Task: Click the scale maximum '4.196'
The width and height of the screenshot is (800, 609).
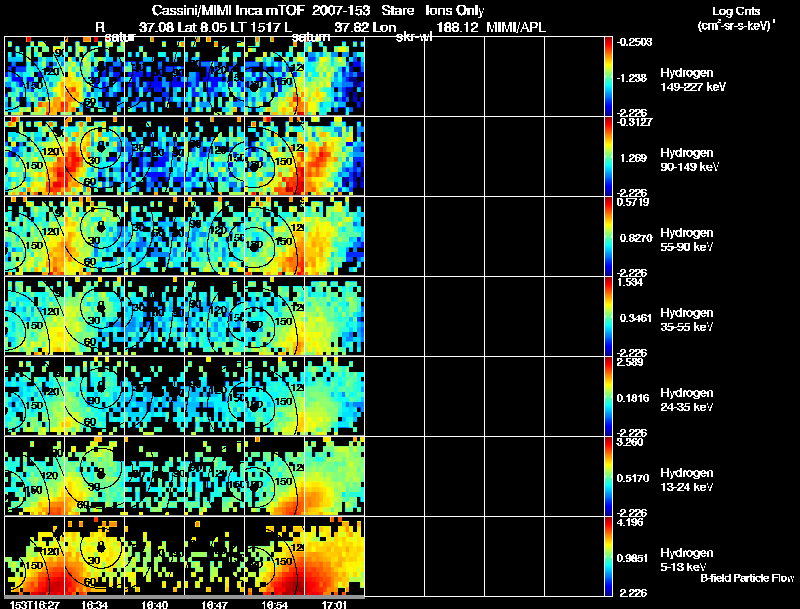Action: tap(630, 522)
